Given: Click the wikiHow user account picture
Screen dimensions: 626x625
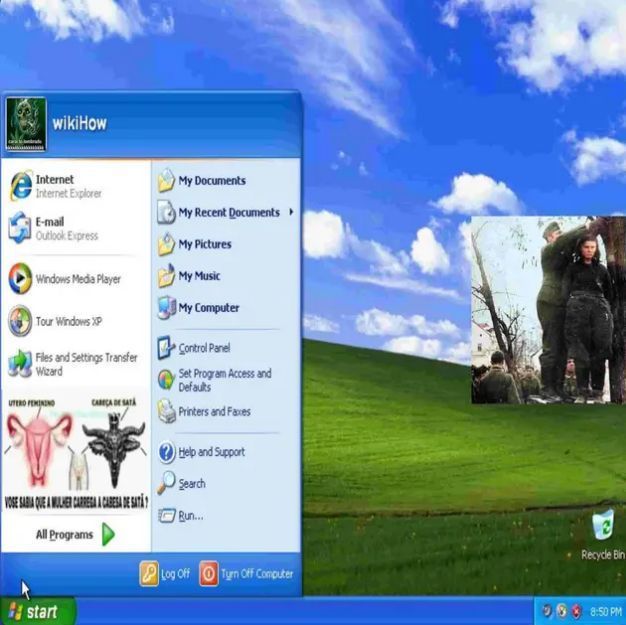Looking at the screenshot, I should tap(26, 124).
